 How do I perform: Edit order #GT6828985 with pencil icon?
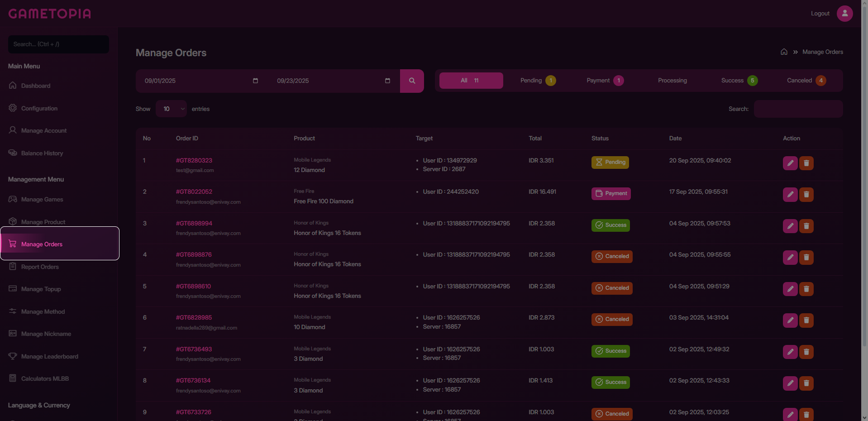(x=790, y=321)
